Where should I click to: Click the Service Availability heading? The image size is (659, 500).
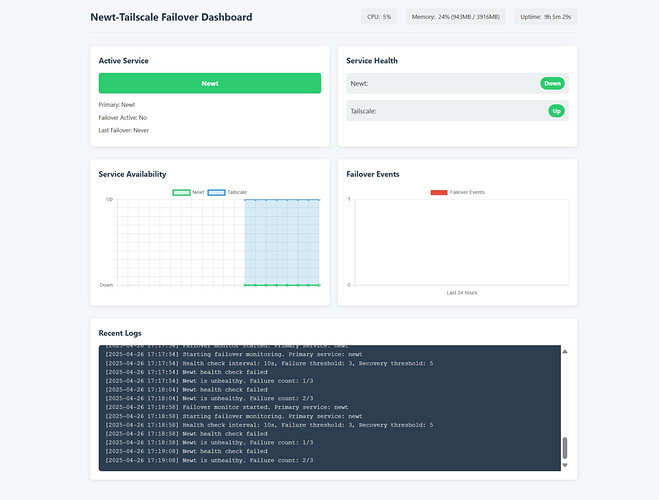[x=132, y=174]
